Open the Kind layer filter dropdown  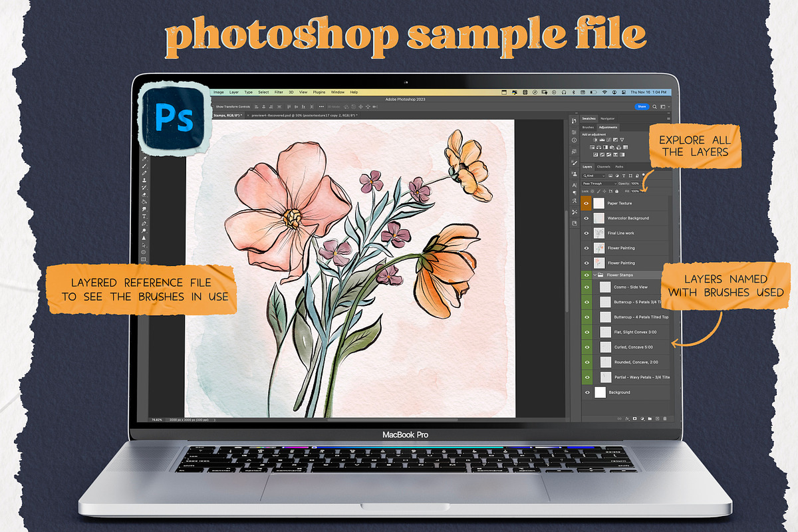(594, 176)
